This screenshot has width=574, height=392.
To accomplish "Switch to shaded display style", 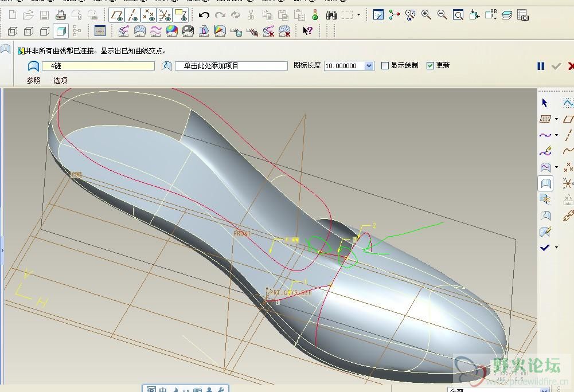I will click(x=61, y=31).
